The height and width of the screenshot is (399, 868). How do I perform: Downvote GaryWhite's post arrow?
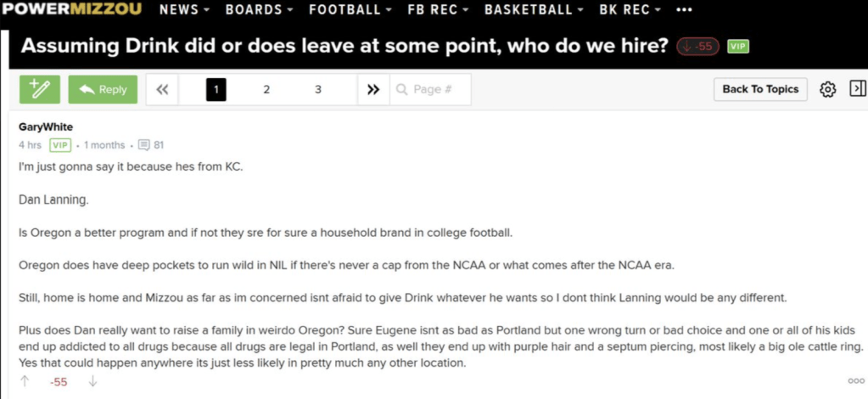tap(93, 382)
